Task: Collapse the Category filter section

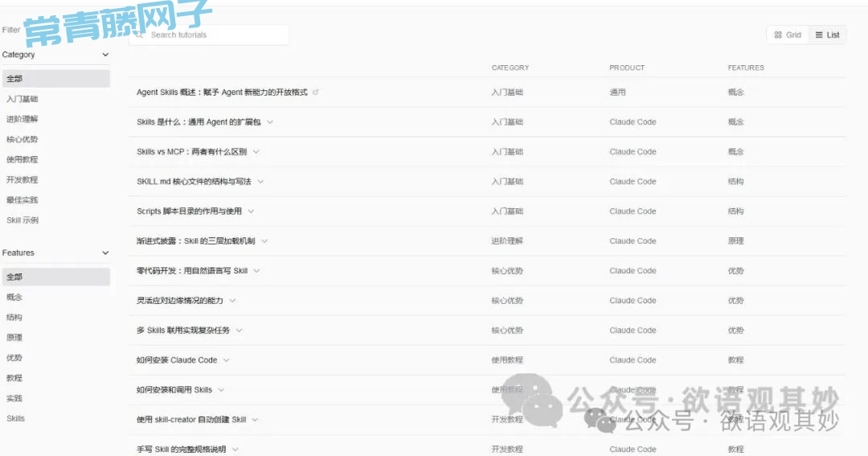Action: pos(105,55)
